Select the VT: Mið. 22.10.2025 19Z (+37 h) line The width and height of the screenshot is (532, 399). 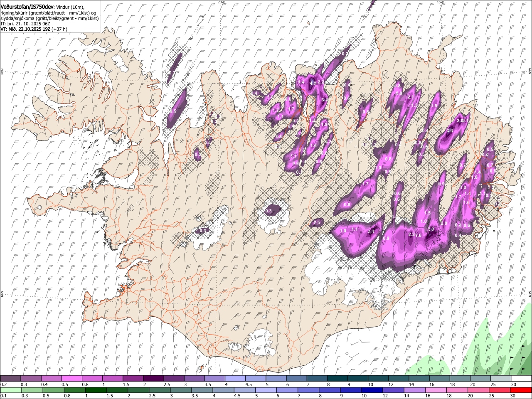pos(34,29)
